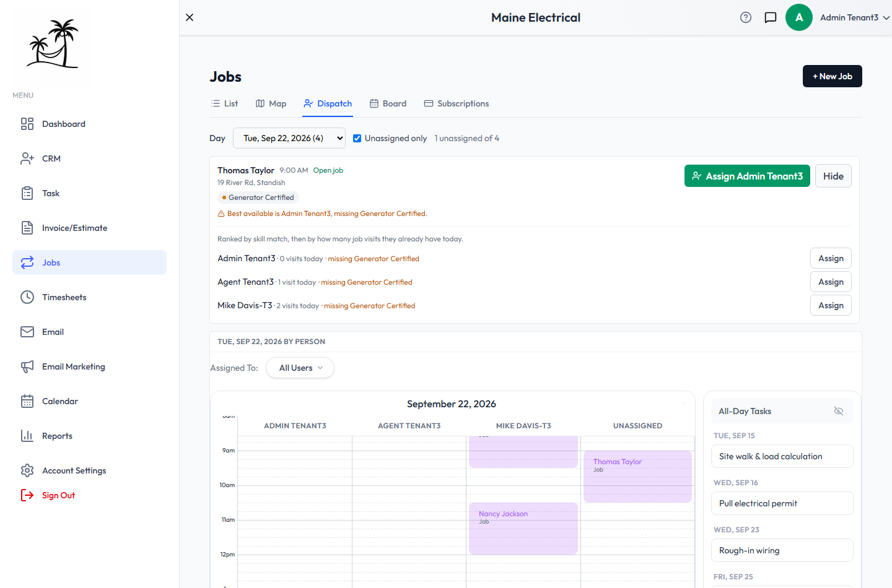Click the green A user avatar
892x588 pixels.
[x=799, y=17]
